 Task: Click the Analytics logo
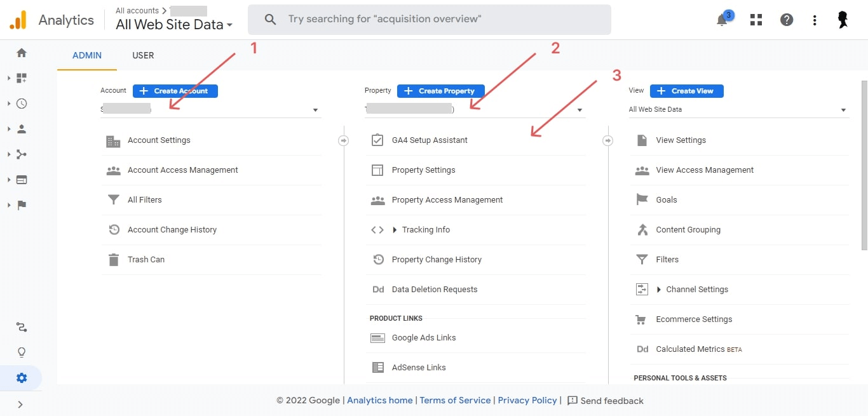18,20
